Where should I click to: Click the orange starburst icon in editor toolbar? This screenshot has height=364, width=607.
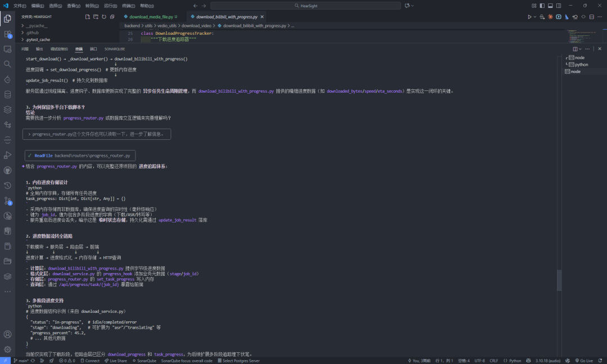pyautogui.click(x=550, y=17)
